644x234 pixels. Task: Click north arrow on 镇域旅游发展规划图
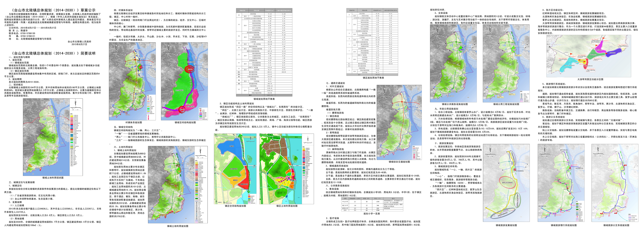point(490,150)
